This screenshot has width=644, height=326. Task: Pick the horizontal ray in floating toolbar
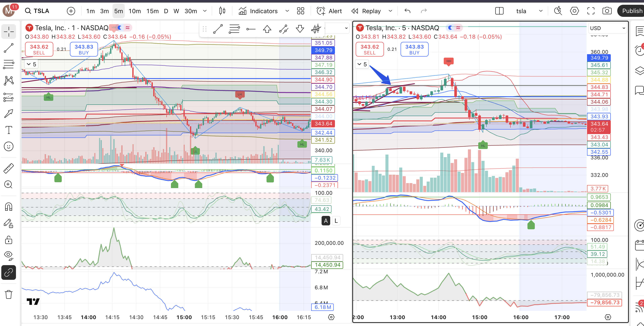click(251, 29)
